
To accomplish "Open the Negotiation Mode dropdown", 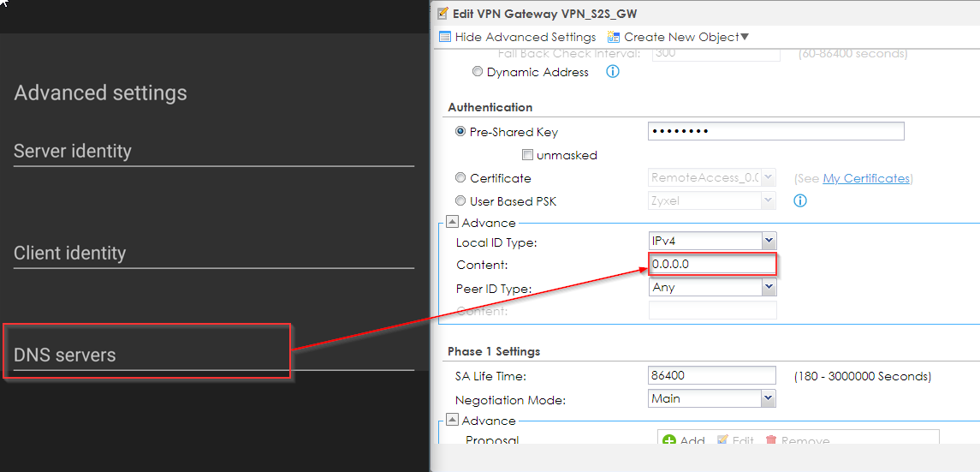I will click(x=768, y=398).
